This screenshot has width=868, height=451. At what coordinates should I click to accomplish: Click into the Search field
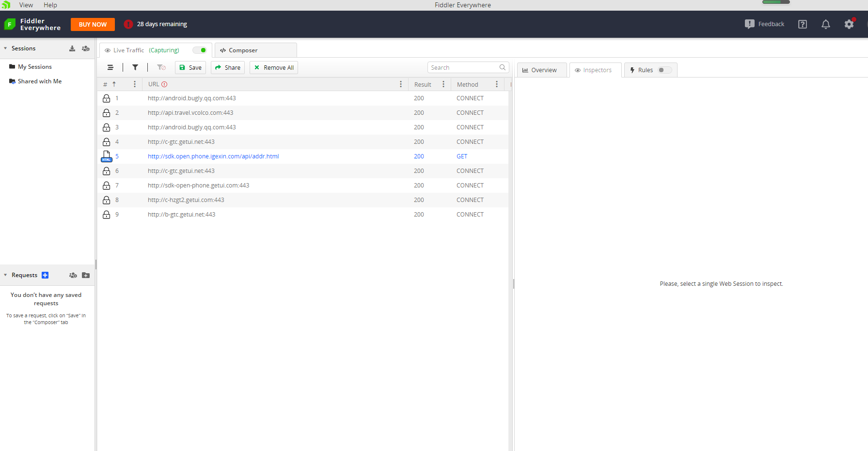468,67
